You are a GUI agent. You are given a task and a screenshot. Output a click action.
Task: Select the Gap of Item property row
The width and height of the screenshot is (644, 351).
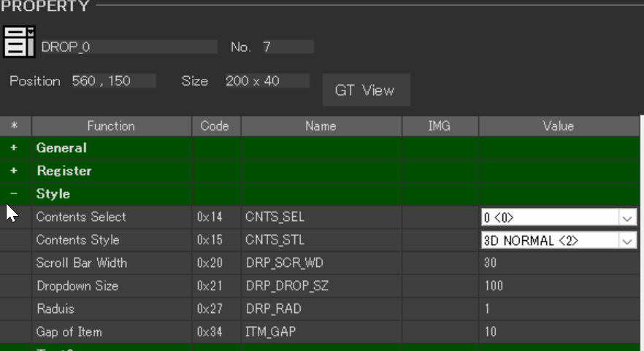[x=69, y=332]
